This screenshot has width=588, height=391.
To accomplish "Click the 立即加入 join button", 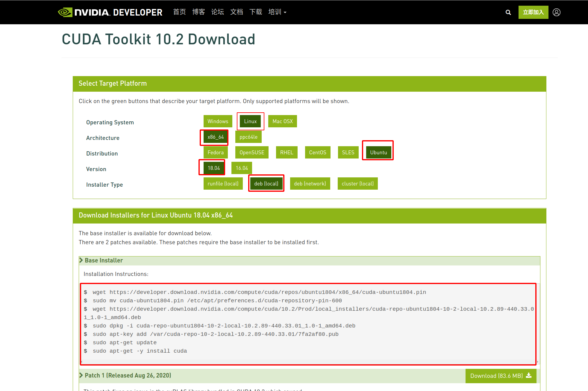I will click(533, 12).
